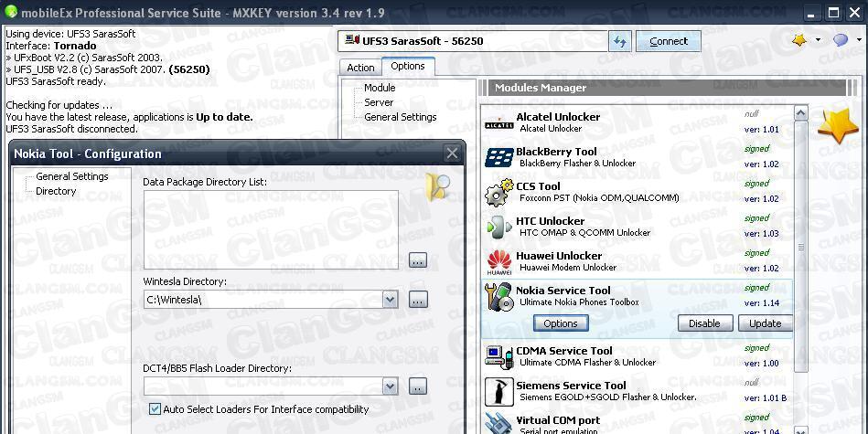The height and width of the screenshot is (434, 868).
Task: Click the BlackBerry Tool module icon
Action: [x=498, y=157]
